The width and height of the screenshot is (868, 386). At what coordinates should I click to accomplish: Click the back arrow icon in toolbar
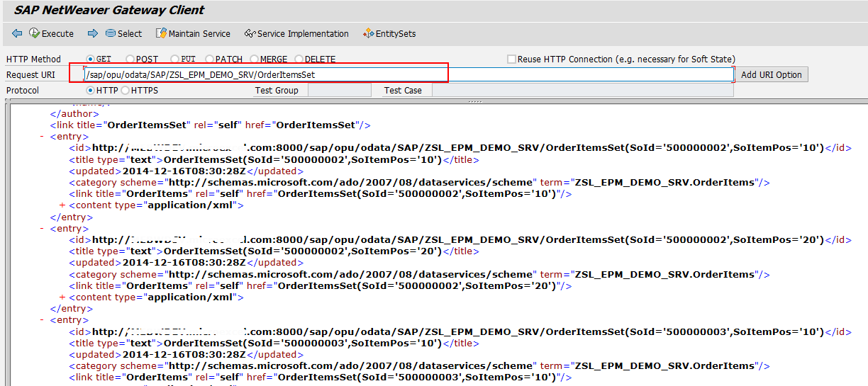17,33
